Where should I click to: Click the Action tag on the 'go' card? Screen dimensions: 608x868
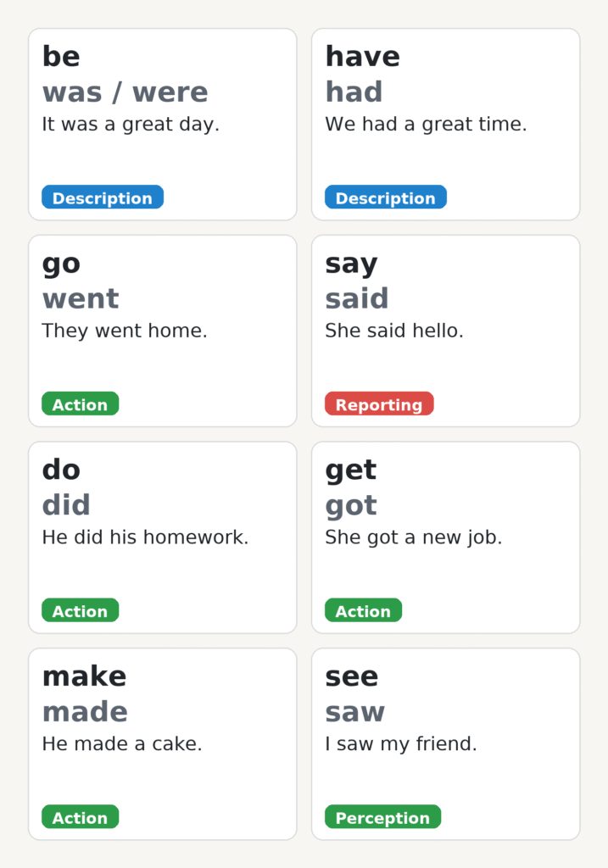(x=80, y=404)
